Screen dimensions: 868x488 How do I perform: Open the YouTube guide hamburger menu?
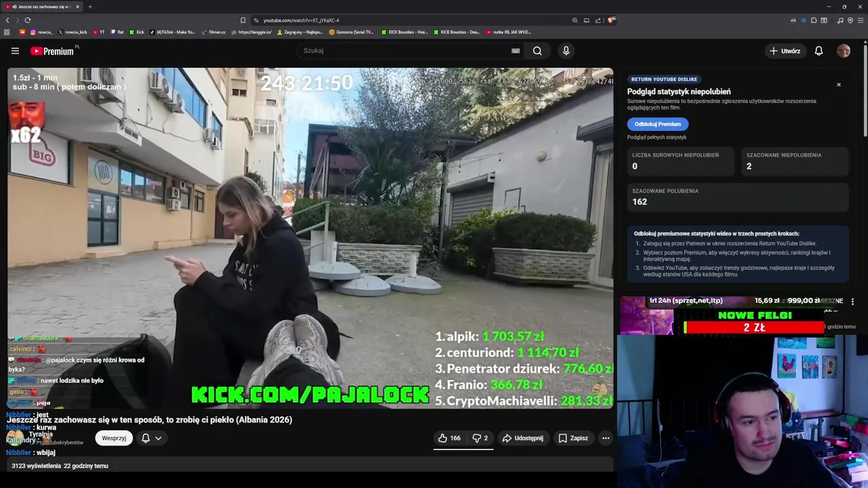click(x=15, y=51)
